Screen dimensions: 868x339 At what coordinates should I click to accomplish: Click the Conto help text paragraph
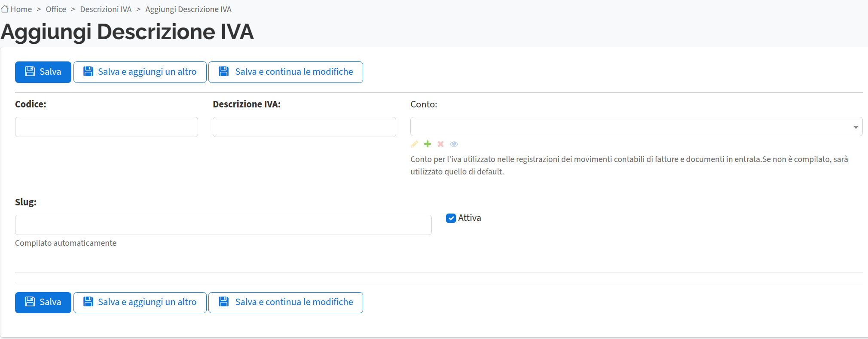tap(629, 165)
